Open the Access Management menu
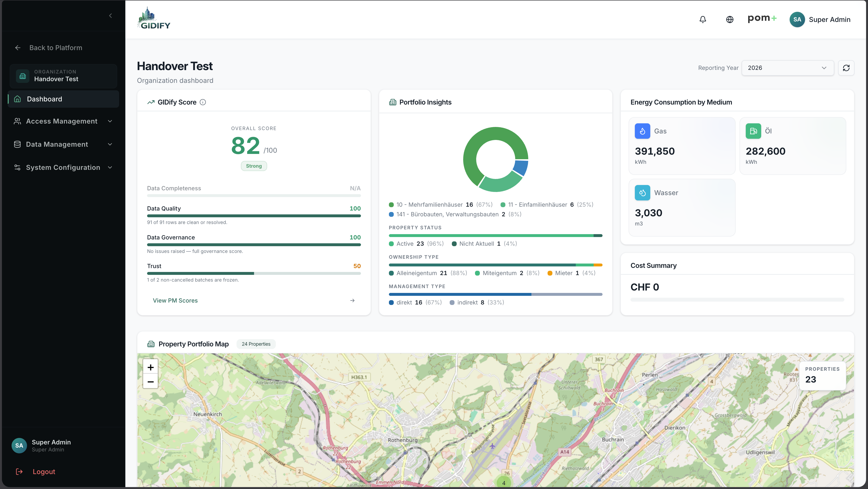 click(63, 121)
